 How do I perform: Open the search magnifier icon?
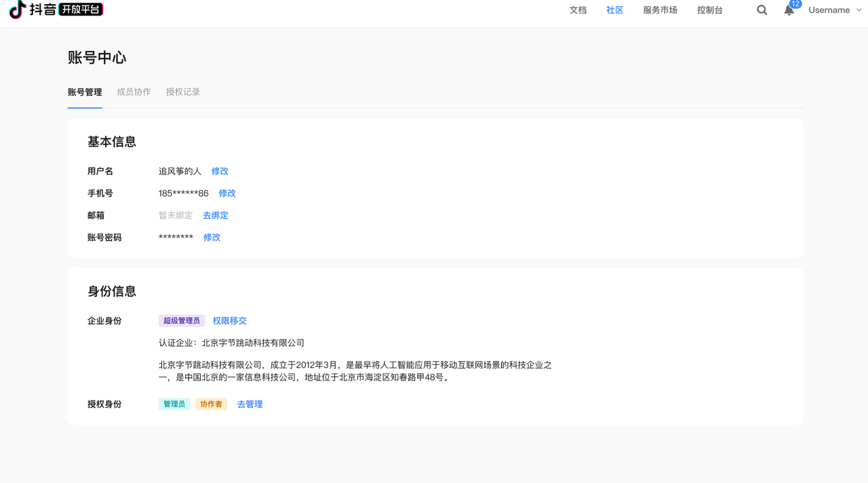(762, 10)
